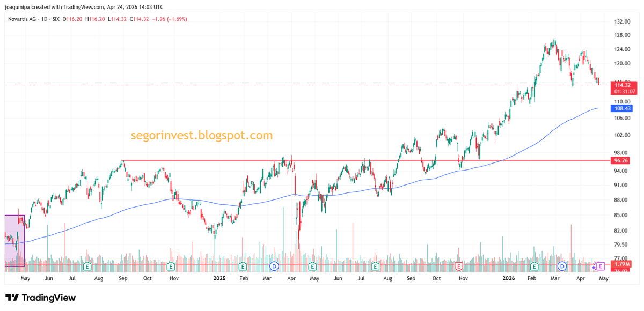Click the 79.50 price axis label

pyautogui.click(x=620, y=245)
